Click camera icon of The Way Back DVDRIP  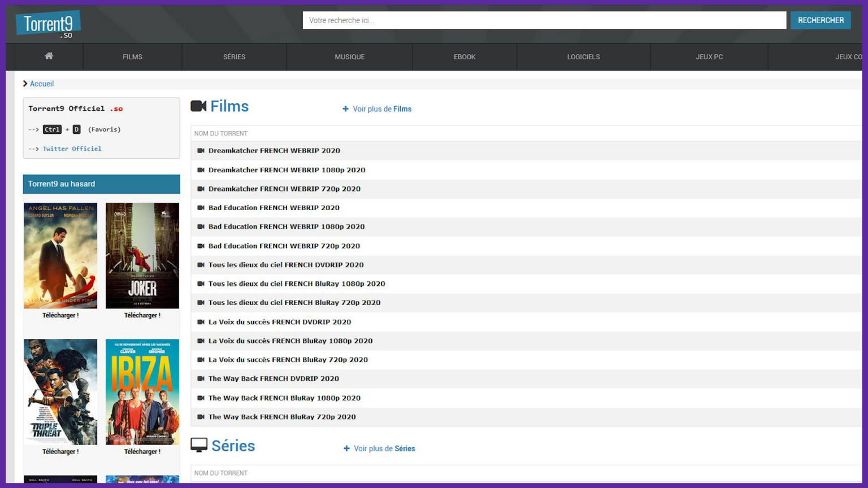(201, 379)
